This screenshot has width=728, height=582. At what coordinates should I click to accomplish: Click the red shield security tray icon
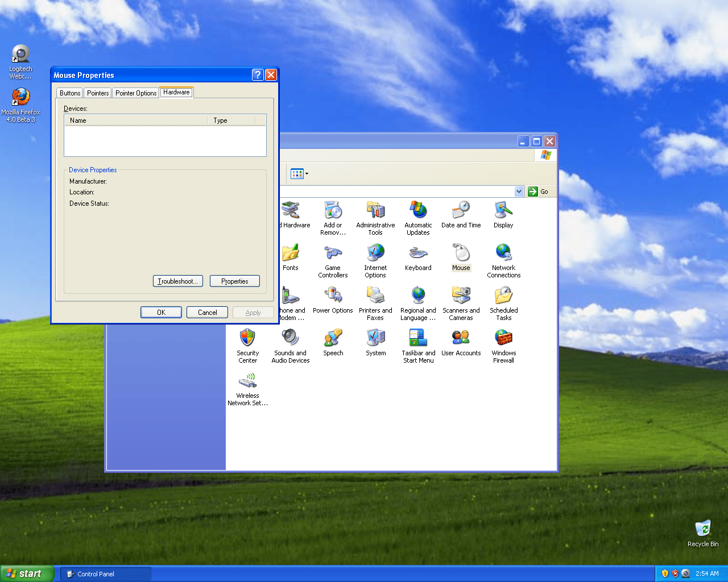click(675, 574)
